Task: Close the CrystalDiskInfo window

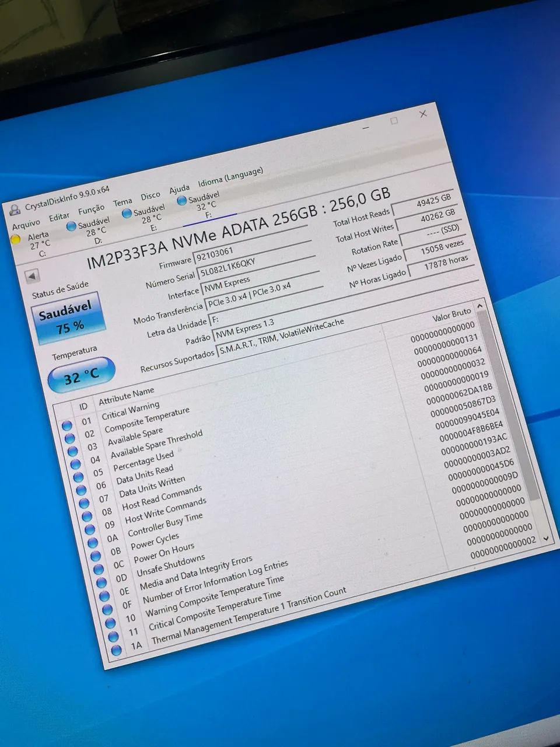Action: click(x=422, y=114)
